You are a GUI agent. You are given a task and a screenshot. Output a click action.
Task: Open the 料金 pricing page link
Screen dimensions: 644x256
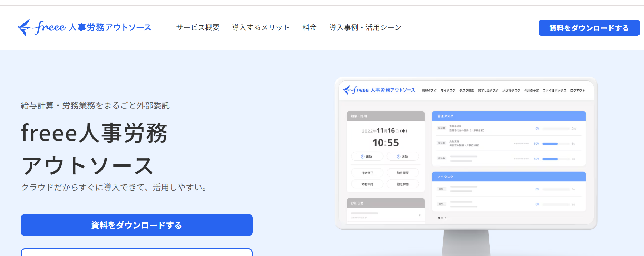(310, 27)
